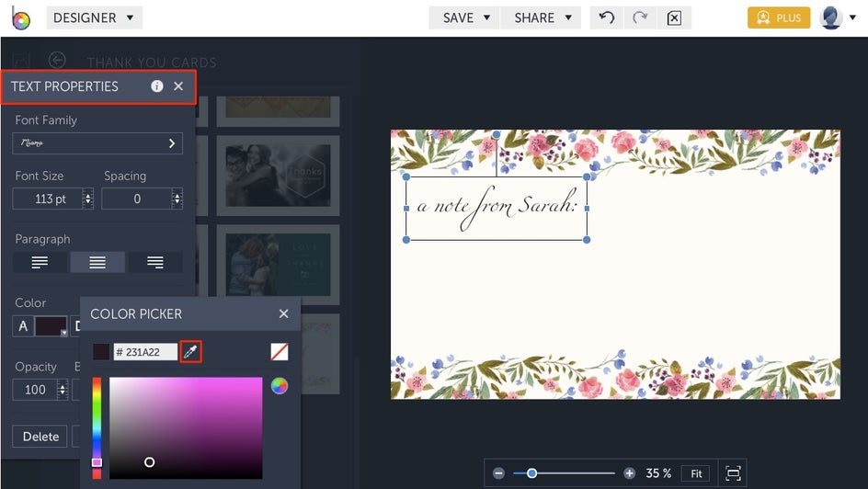Select the 'a note from Sarah:' text box
Screen dimensions: 868x489
tap(497, 209)
